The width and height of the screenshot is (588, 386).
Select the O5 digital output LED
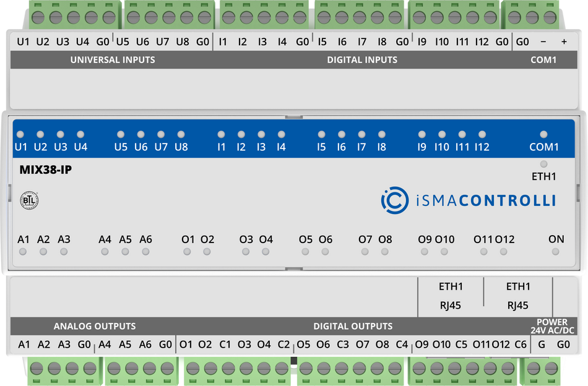[x=305, y=252]
